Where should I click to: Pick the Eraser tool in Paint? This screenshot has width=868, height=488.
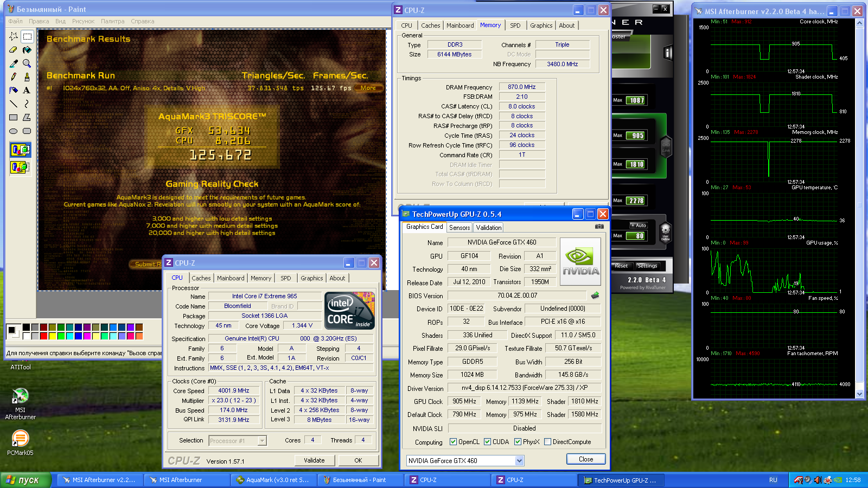click(14, 50)
